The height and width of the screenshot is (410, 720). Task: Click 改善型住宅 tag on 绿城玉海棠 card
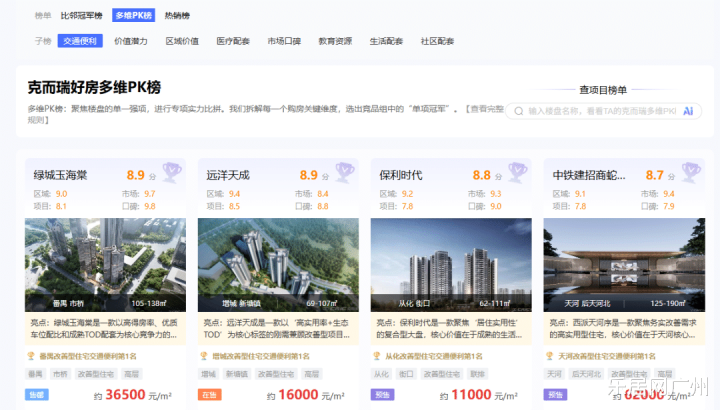(98, 374)
